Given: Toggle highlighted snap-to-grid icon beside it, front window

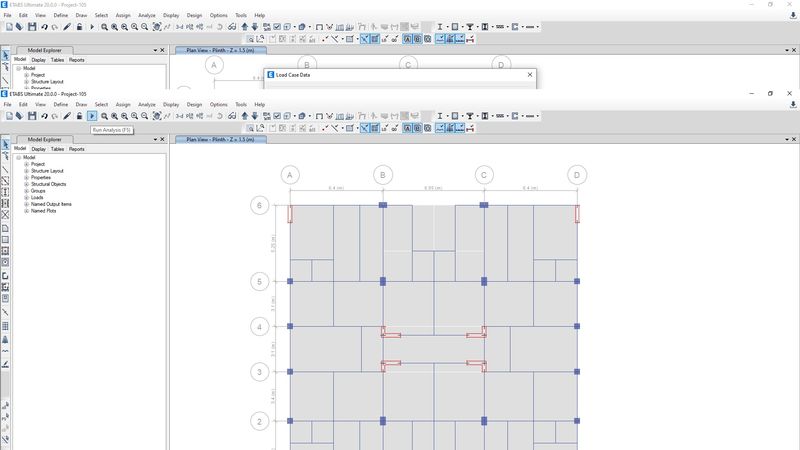Looking at the screenshot, I should (x=374, y=128).
